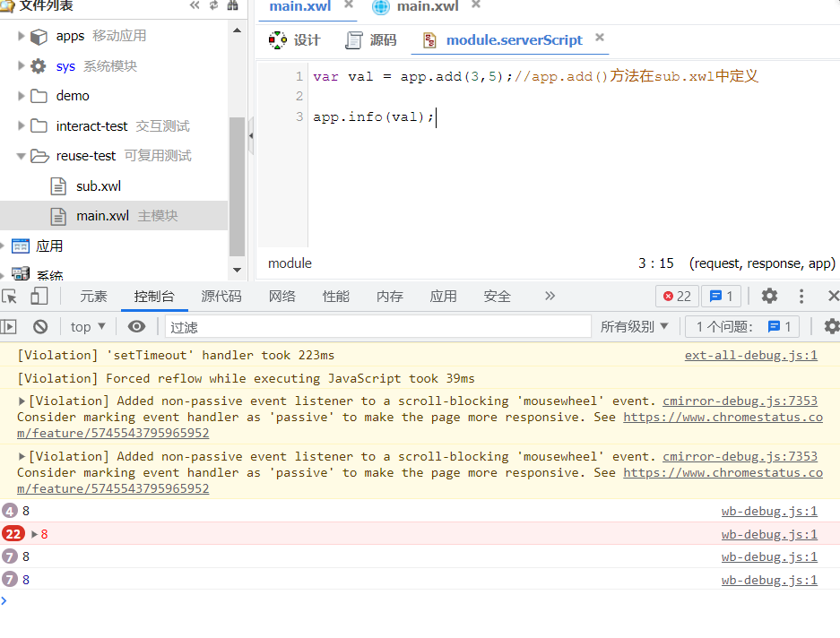Open the 控制台 console tab
The height and width of the screenshot is (638, 840).
(x=154, y=297)
